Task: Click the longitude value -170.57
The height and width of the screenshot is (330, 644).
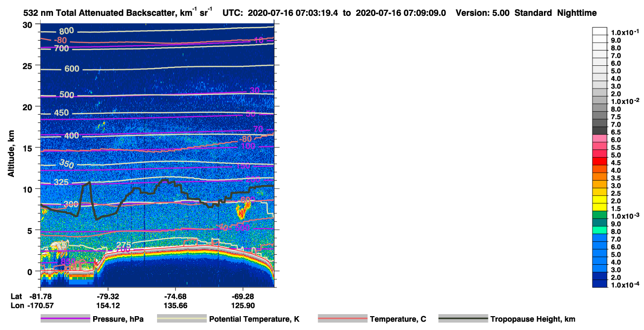Action: [x=40, y=305]
